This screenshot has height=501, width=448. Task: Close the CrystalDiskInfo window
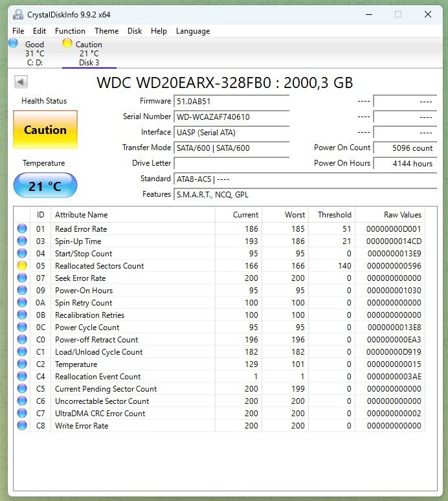coord(428,14)
